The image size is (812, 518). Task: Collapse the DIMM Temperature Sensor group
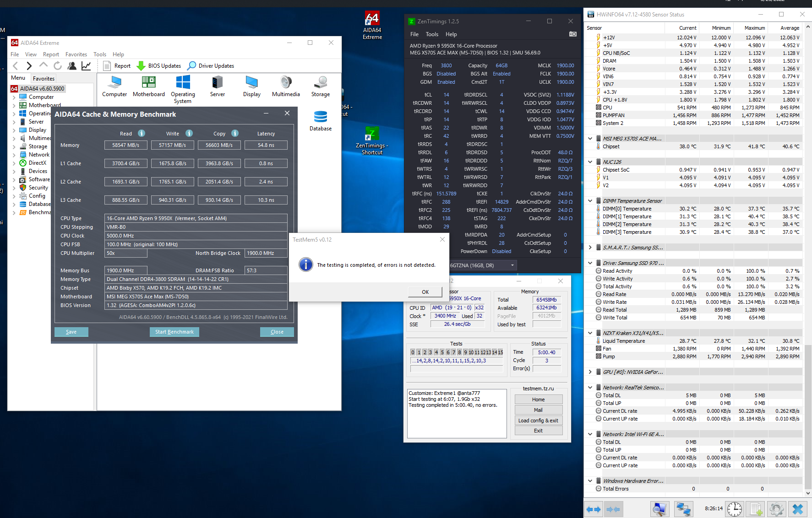(x=590, y=200)
